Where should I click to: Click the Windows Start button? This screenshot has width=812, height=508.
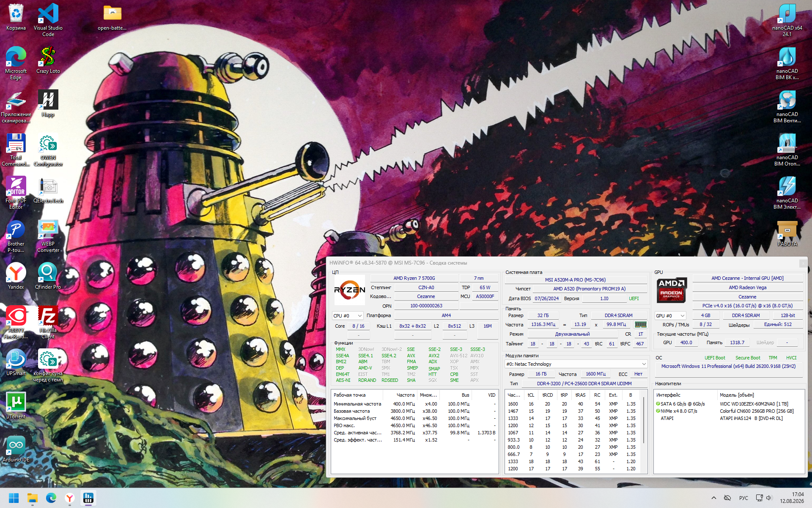click(14, 498)
